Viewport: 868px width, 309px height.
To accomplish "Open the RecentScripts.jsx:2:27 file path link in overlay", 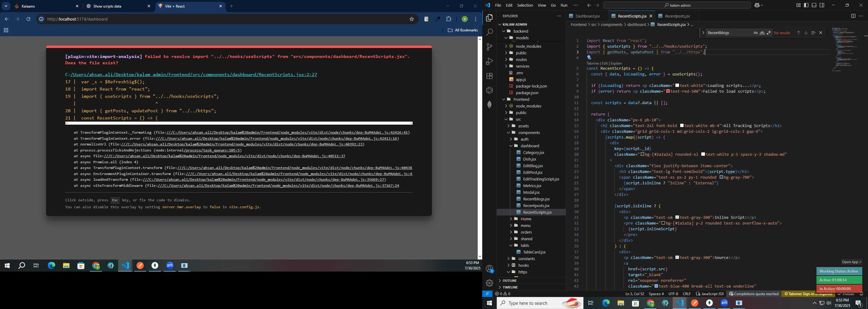I will click(191, 75).
